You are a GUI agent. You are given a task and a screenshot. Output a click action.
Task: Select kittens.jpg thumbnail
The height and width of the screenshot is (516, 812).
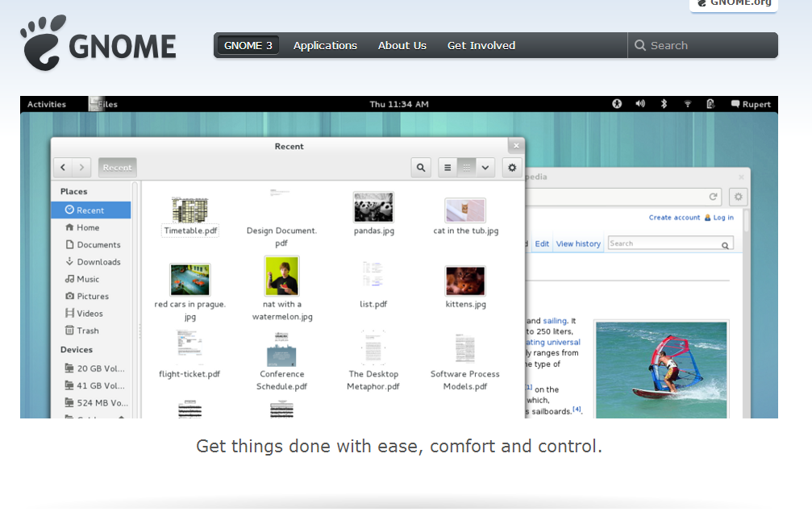coord(465,281)
